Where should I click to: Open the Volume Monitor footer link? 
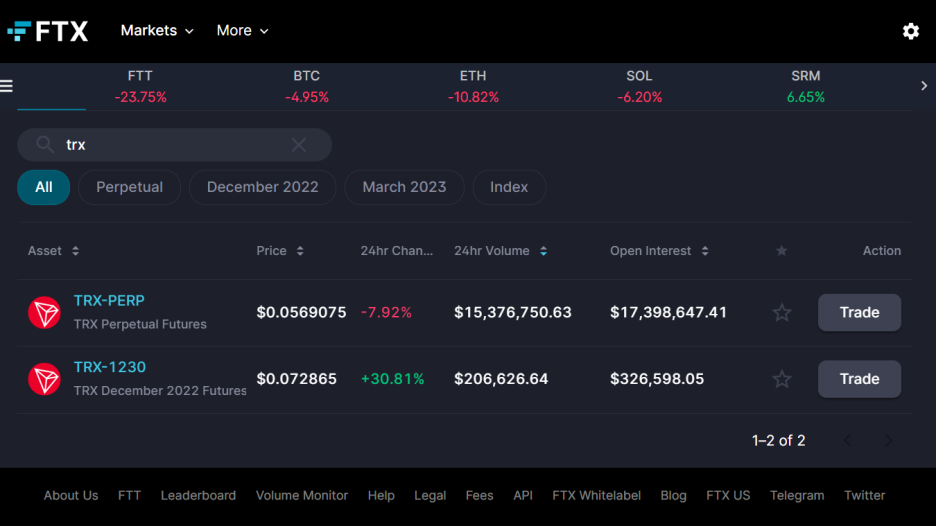click(301, 496)
